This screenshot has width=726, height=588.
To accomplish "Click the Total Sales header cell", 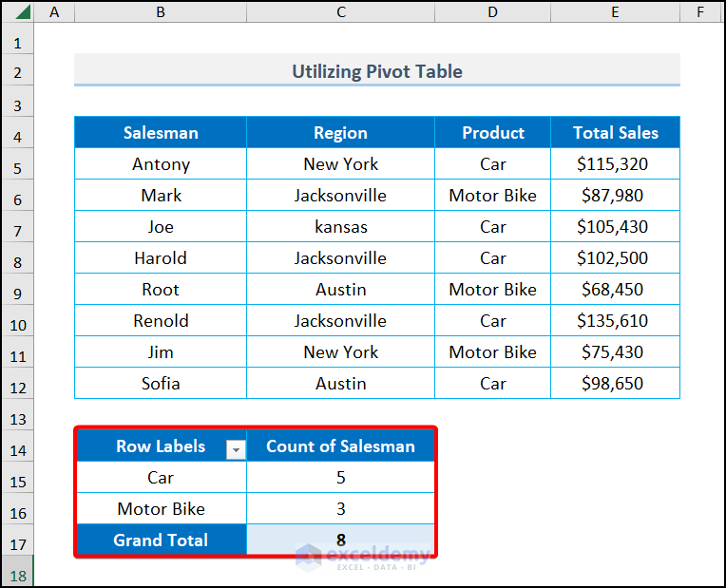I will (615, 133).
